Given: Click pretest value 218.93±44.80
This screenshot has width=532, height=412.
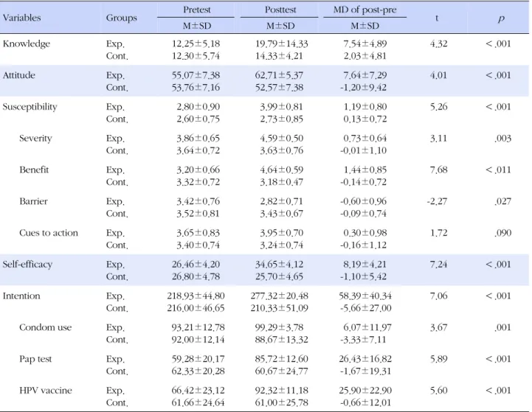Looking at the screenshot, I should (x=196, y=296).
